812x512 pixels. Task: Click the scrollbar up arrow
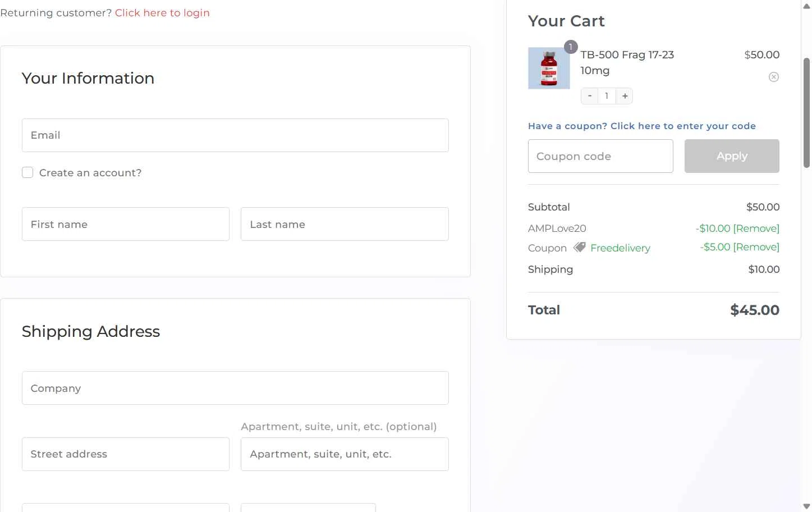coord(806,6)
